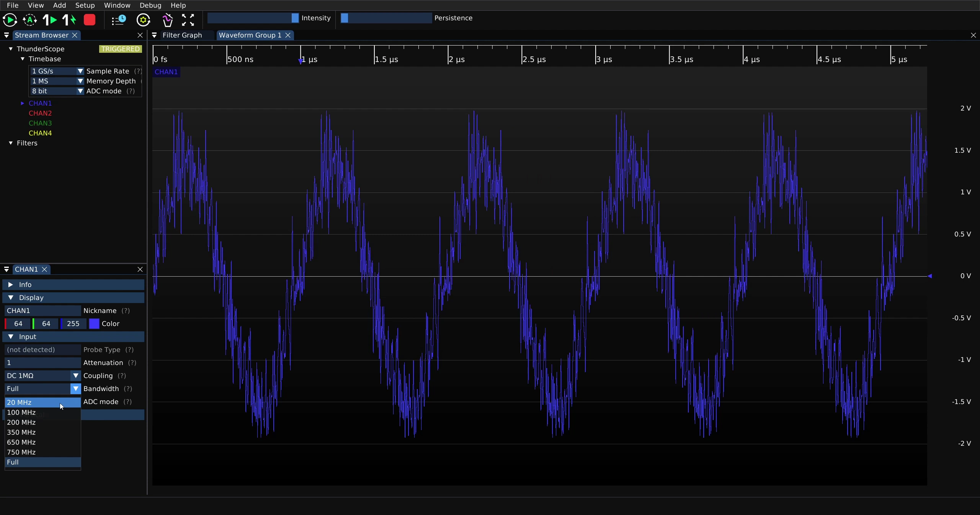Collapse the Display section header

[73, 298]
